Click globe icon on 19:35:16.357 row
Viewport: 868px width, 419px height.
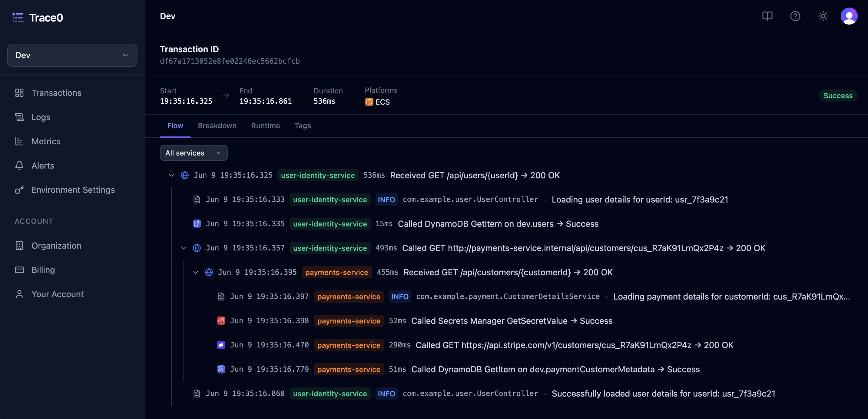pos(197,248)
